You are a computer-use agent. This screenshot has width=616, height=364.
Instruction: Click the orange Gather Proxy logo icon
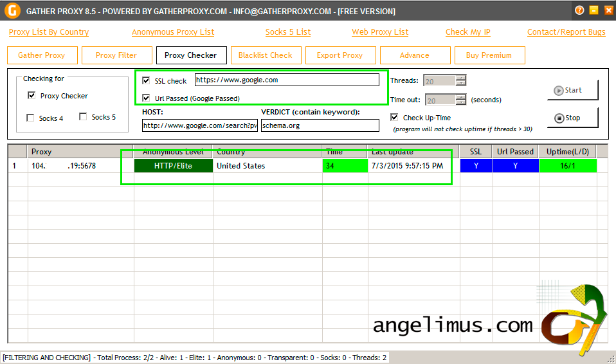point(12,11)
